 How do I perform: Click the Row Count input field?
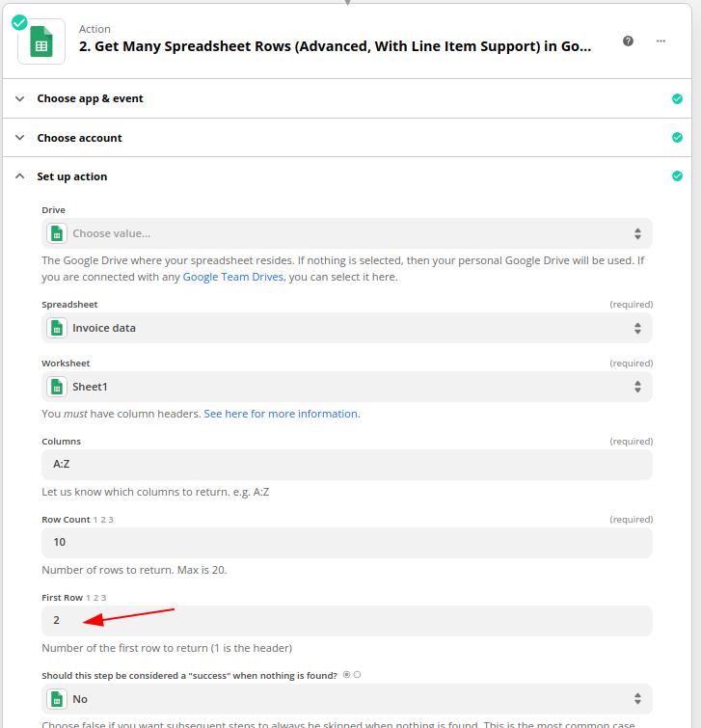(347, 543)
